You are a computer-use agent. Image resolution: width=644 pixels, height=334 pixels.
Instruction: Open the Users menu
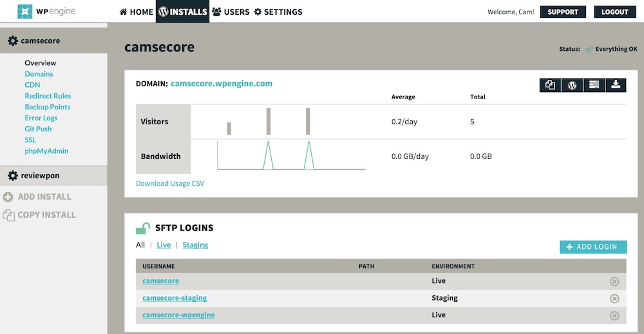pyautogui.click(x=231, y=12)
